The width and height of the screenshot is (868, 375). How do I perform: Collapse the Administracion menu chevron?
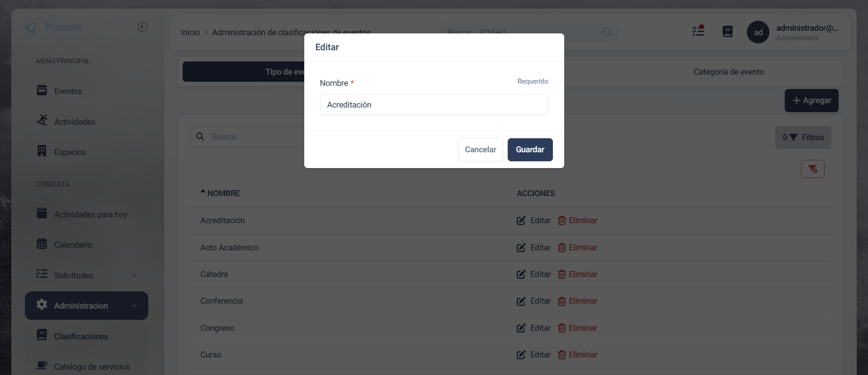(134, 306)
